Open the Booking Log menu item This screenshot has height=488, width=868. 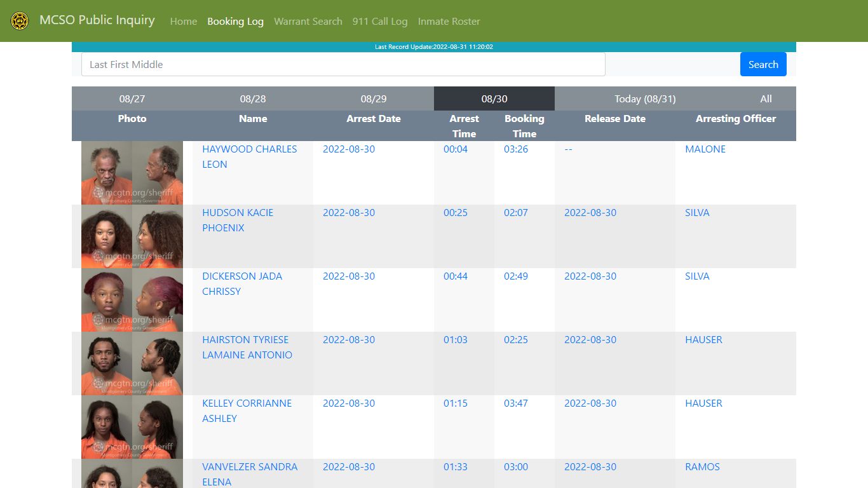click(x=235, y=21)
